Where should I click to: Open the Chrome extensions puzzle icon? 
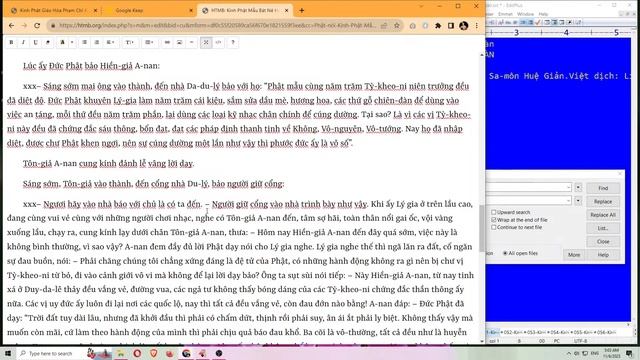pos(438,26)
